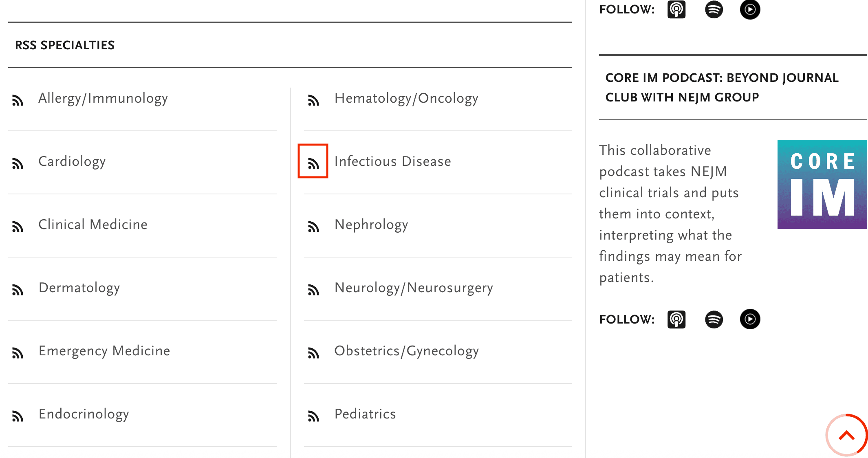
Task: Click the RSS icon beside Pediatrics
Action: click(313, 416)
